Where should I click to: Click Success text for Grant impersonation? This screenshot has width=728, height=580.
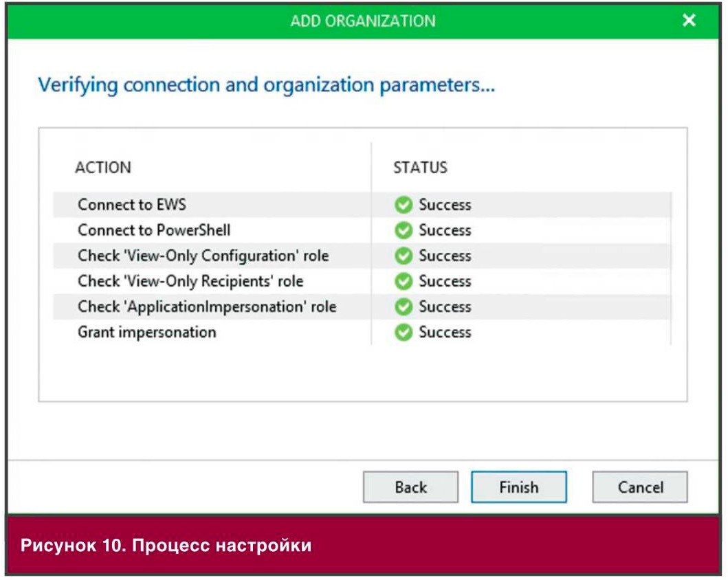[x=445, y=332]
